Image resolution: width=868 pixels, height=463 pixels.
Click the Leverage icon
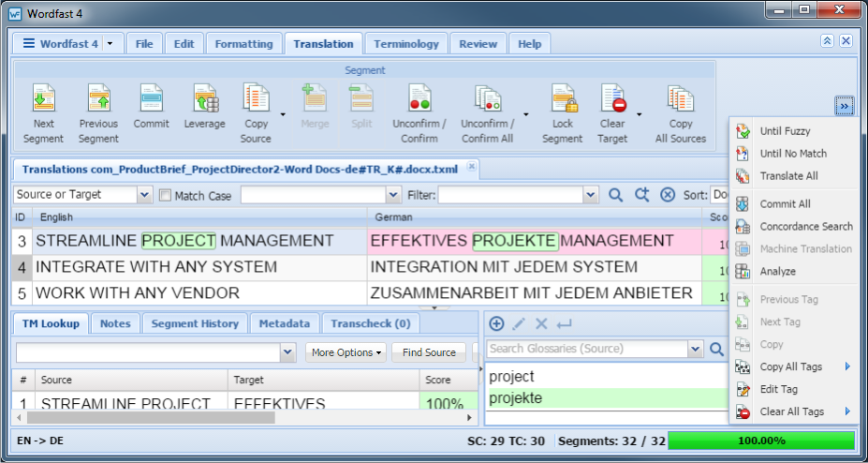[x=205, y=98]
